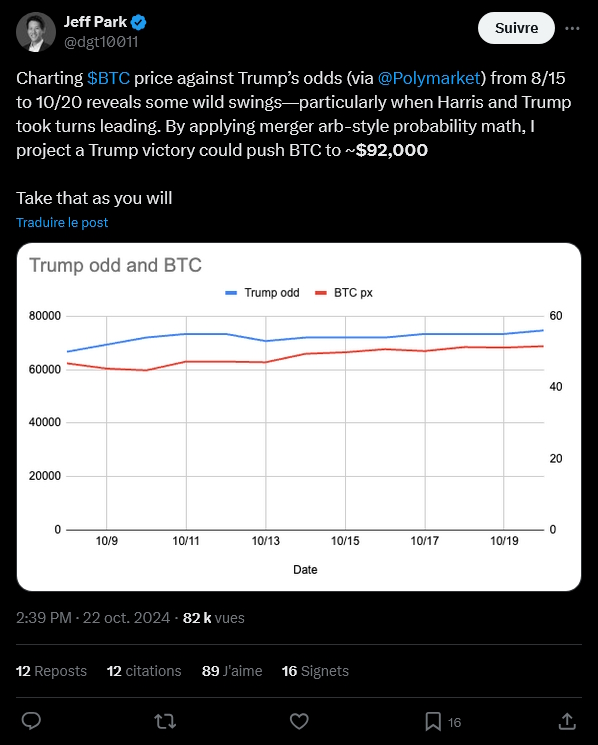This screenshot has width=598, height=745.
Task: Open the @dgt10011 handle
Action: coord(101,42)
